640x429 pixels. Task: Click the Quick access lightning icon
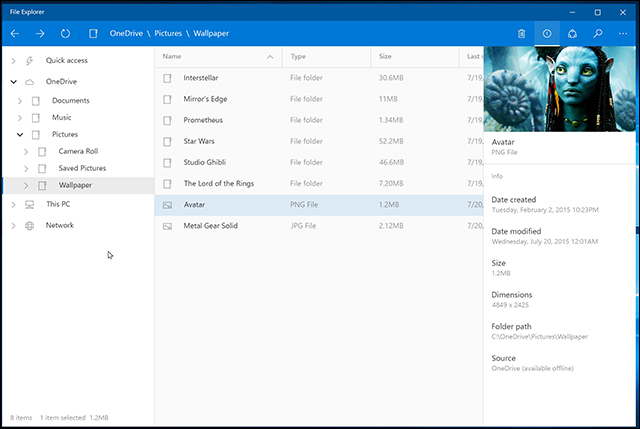29,61
